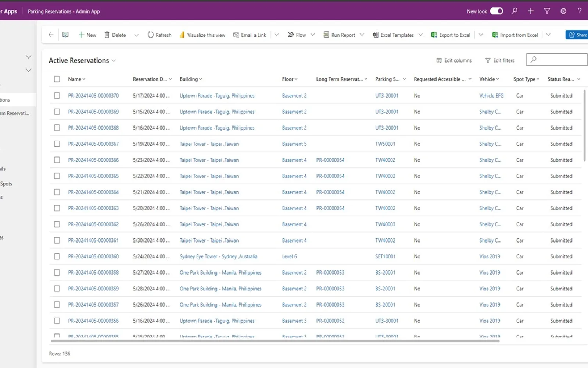Click the Share button

(577, 35)
